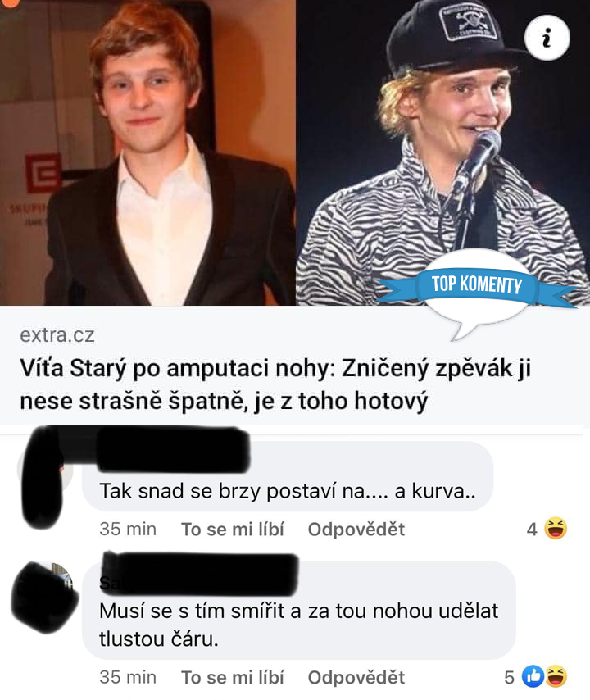
Task: Select the 'Musí se s tím smířit' comment bubble
Action: [x=299, y=611]
